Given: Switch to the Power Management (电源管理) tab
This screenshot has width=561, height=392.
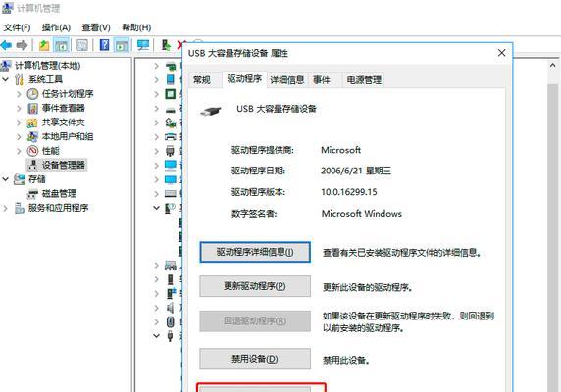Looking at the screenshot, I should point(364,80).
